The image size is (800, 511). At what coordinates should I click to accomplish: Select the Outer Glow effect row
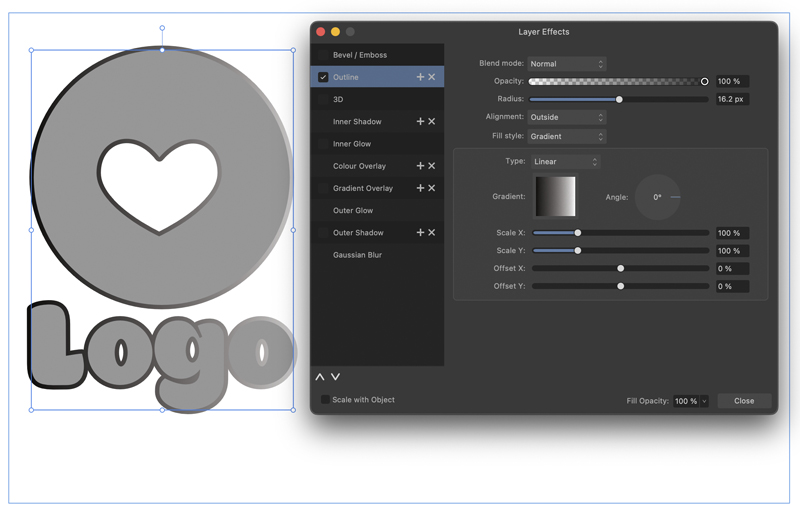tap(377, 210)
